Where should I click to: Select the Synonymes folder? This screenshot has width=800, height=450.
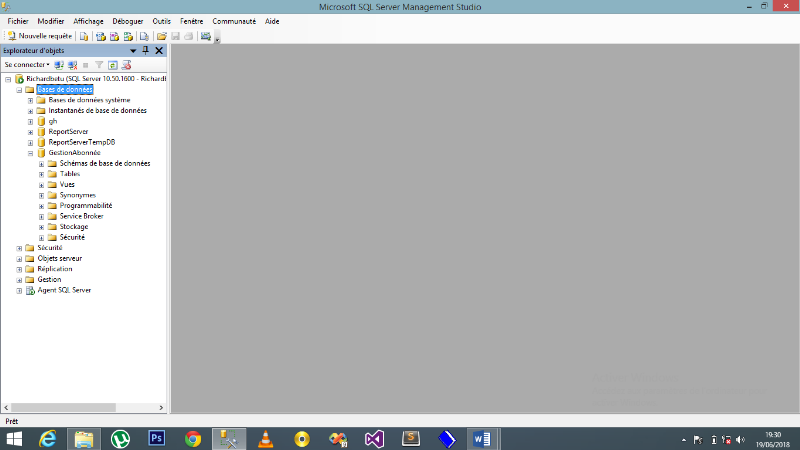pos(78,195)
